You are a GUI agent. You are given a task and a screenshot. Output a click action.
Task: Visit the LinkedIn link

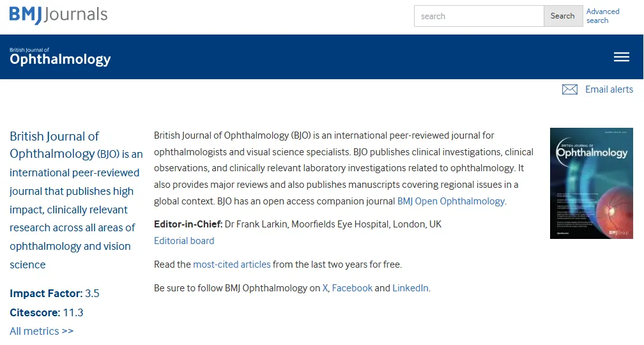click(410, 288)
